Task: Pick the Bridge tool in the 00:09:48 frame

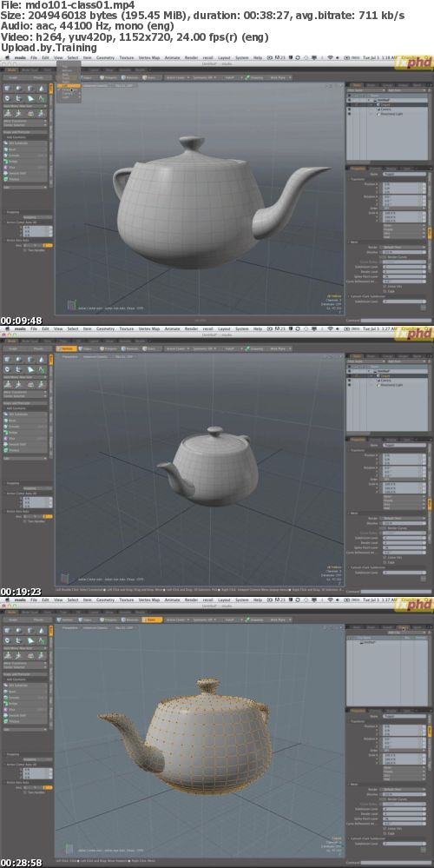Action: pyautogui.click(x=25, y=161)
